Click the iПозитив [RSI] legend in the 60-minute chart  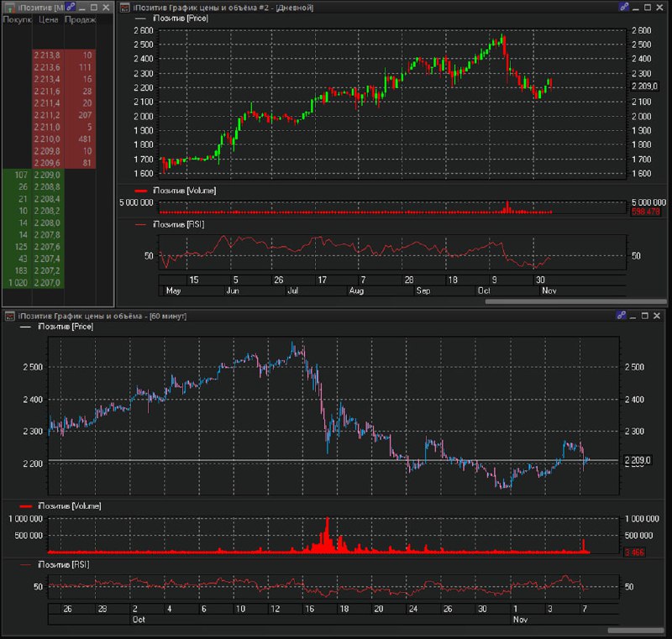64,565
